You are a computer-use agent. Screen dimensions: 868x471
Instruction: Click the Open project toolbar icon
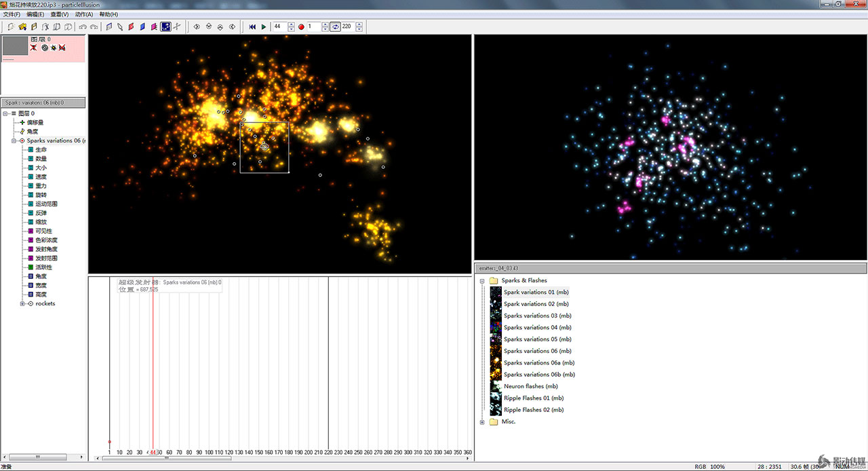(22, 27)
